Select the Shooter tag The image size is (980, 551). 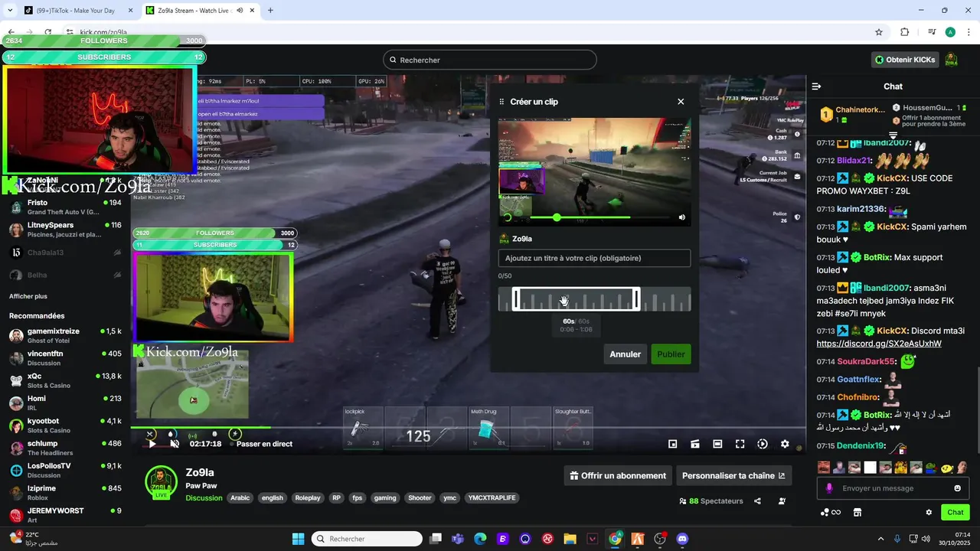(420, 497)
